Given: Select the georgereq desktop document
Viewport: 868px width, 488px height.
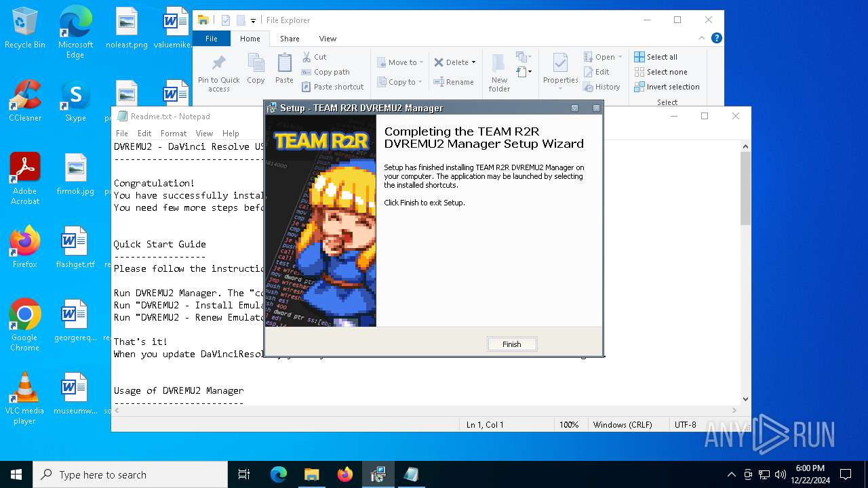Looking at the screenshot, I should click(75, 321).
